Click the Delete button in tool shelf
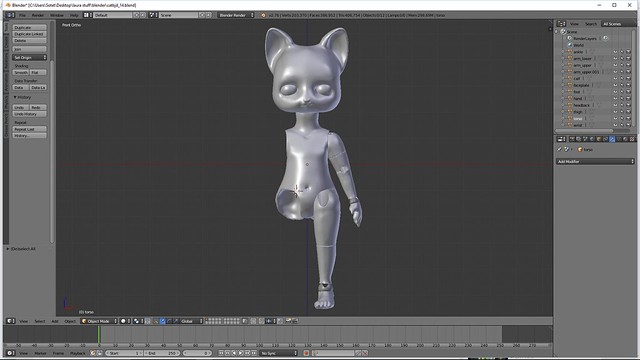The image size is (640, 360). click(x=29, y=41)
